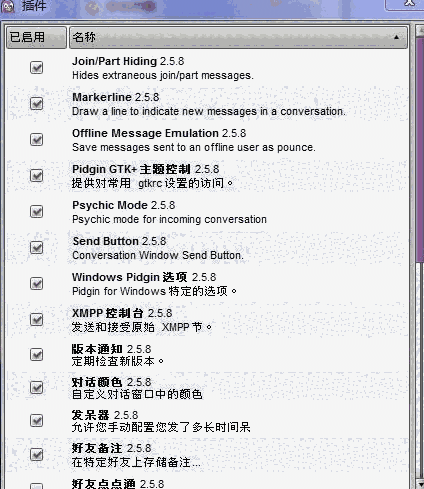Image resolution: width=424 pixels, height=489 pixels.
Task: Select the Markerline 2.5.8 row
Action: [207, 104]
